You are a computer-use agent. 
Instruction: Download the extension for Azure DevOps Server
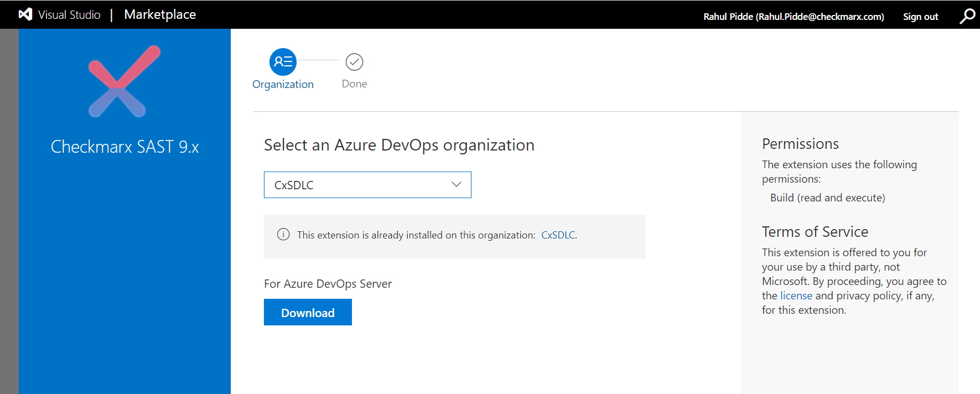point(308,312)
